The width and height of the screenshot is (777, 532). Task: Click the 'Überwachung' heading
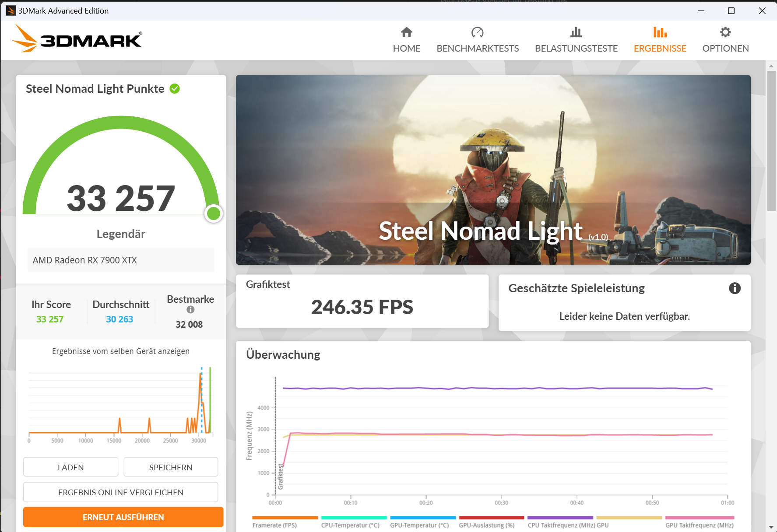pos(283,355)
